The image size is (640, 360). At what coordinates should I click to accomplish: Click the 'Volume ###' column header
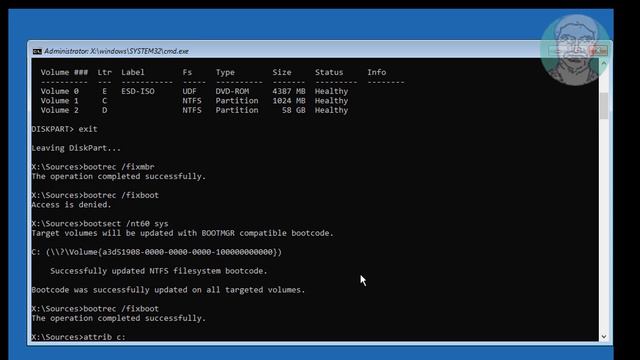[x=64, y=72]
